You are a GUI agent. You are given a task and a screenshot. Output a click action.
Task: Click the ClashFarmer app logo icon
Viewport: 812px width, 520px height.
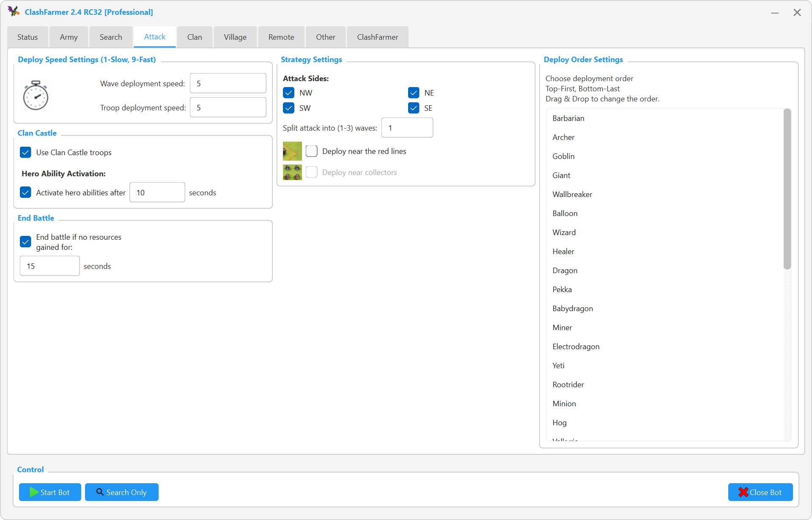coord(14,11)
